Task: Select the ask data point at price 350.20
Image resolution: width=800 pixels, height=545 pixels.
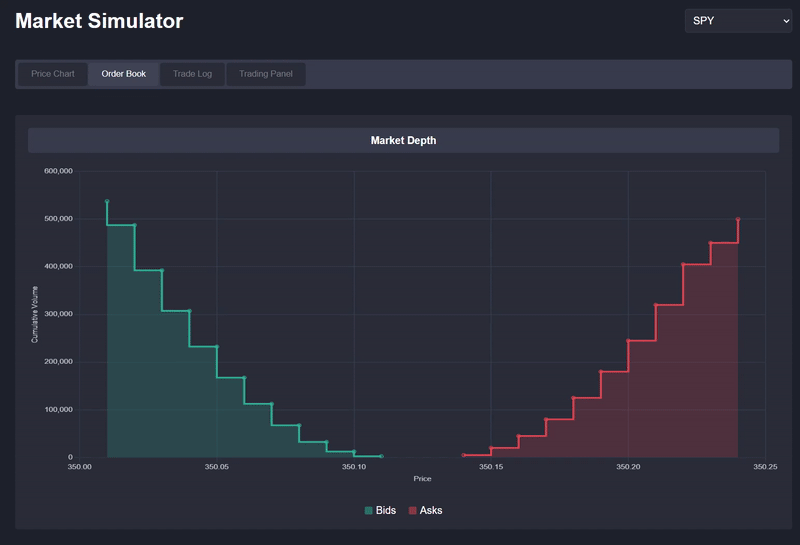Action: [x=628, y=341]
